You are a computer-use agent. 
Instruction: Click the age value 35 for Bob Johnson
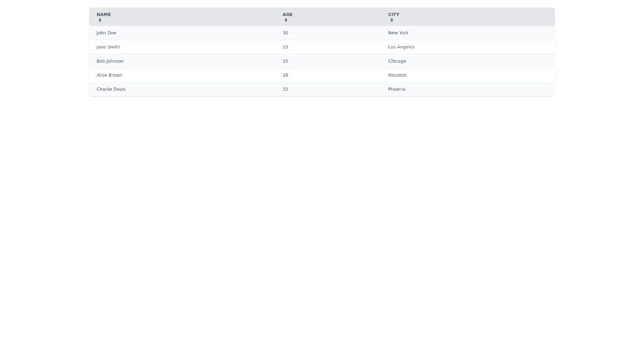[x=285, y=61]
